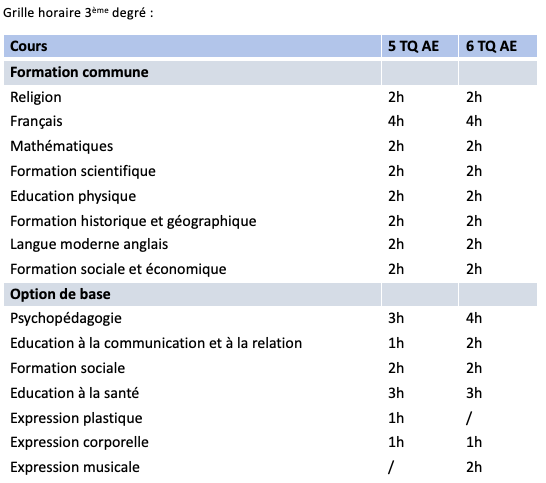Select 'Education à la santé' row label

point(75,393)
